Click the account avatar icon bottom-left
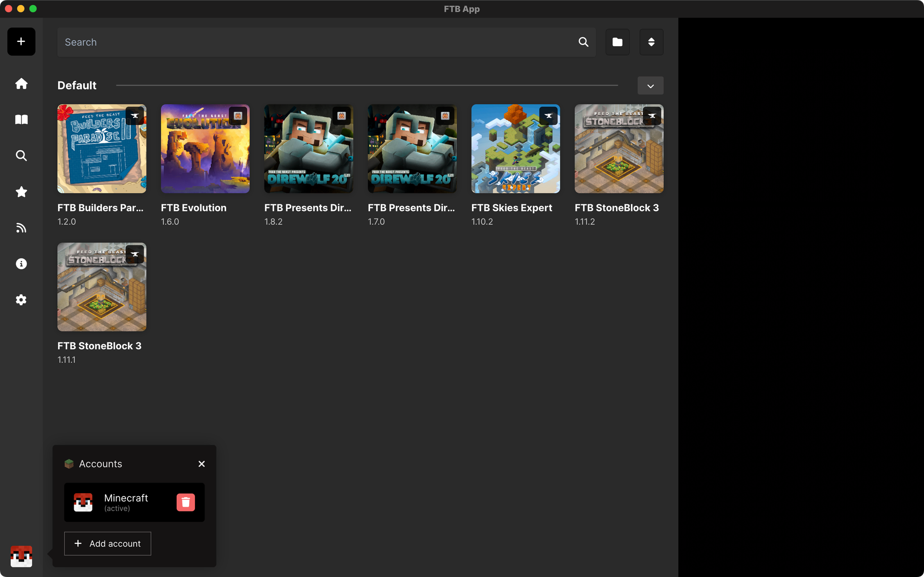Image resolution: width=924 pixels, height=577 pixels. tap(21, 557)
